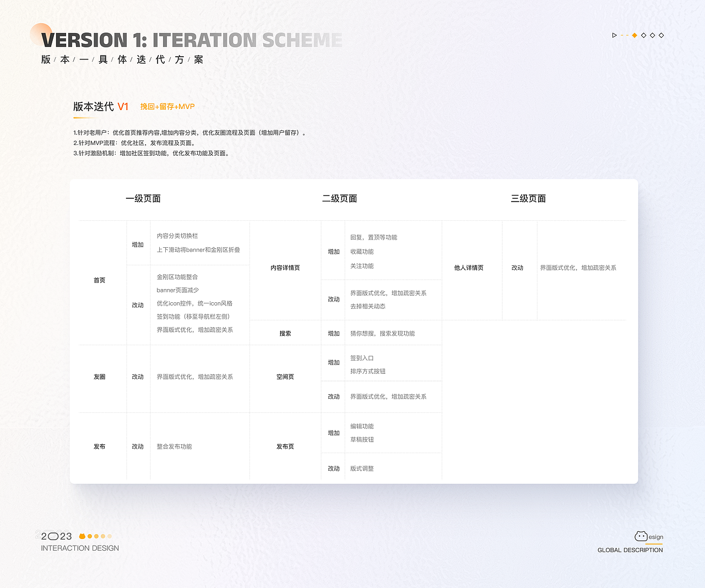Viewport: 705px width, 588px height.
Task: Select the 二级页面 column header
Action: (340, 199)
